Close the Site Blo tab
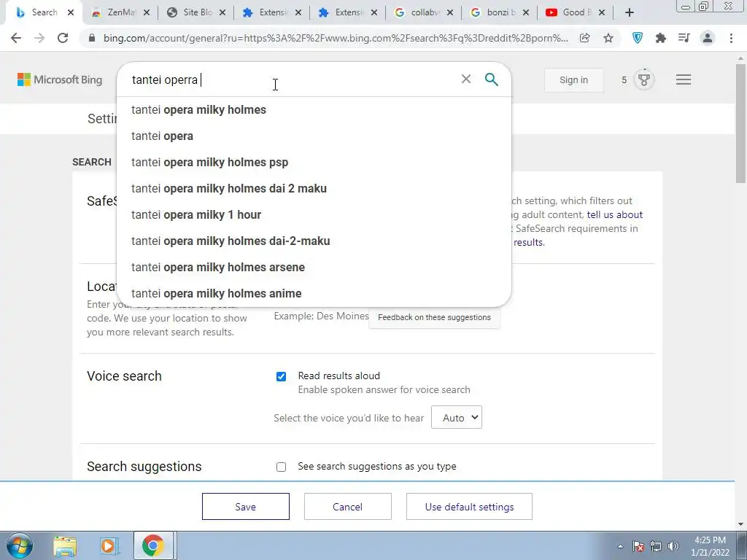Viewport: 747px width, 560px height. point(222,12)
